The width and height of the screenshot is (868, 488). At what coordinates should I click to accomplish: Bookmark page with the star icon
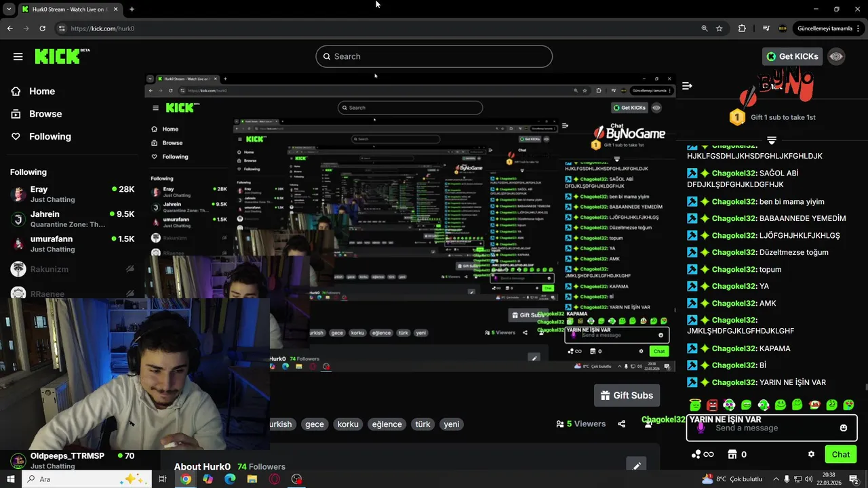pyautogui.click(x=719, y=28)
